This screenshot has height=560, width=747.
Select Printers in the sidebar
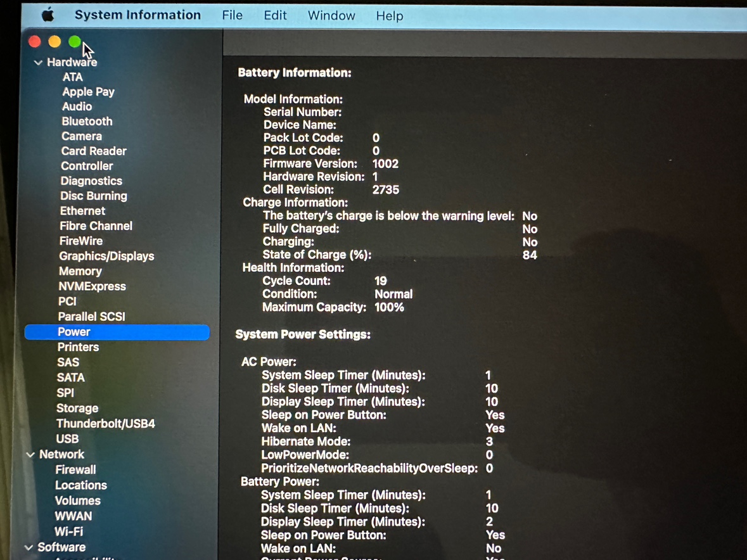(x=78, y=347)
